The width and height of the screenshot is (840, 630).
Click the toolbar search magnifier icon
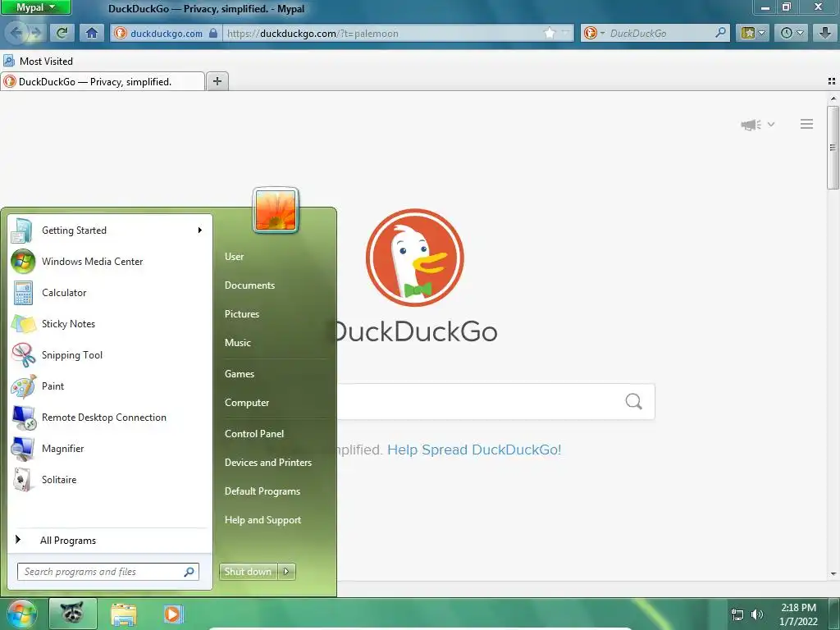(721, 33)
